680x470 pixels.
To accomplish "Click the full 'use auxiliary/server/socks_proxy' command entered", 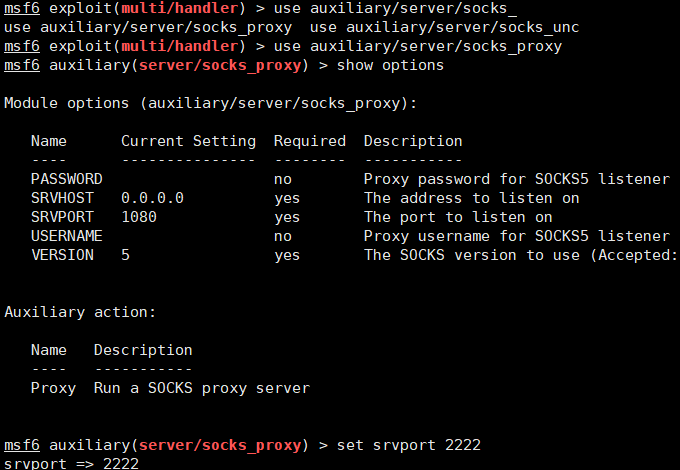I will pos(418,46).
